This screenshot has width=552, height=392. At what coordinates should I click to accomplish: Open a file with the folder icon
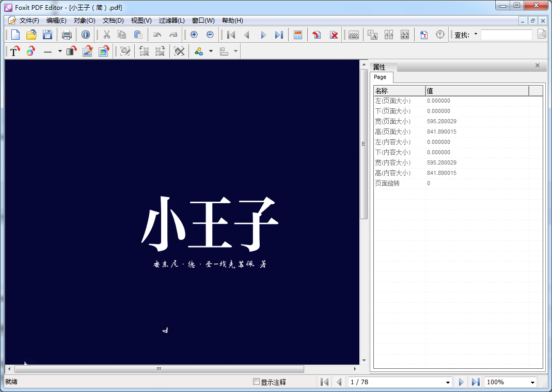click(31, 35)
